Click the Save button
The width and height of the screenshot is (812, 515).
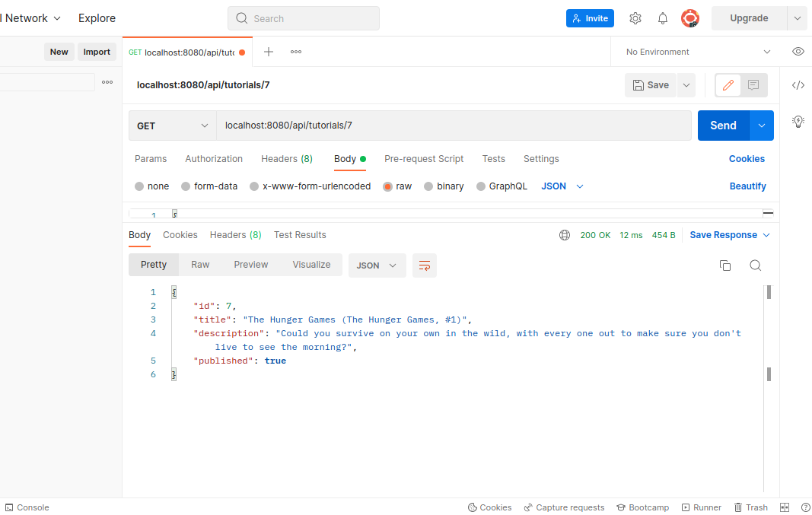[x=651, y=85]
